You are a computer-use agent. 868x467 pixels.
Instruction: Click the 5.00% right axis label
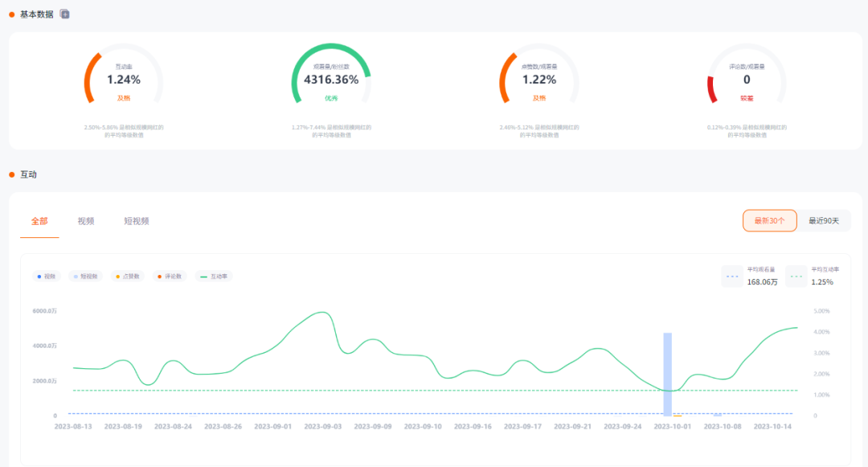(821, 311)
